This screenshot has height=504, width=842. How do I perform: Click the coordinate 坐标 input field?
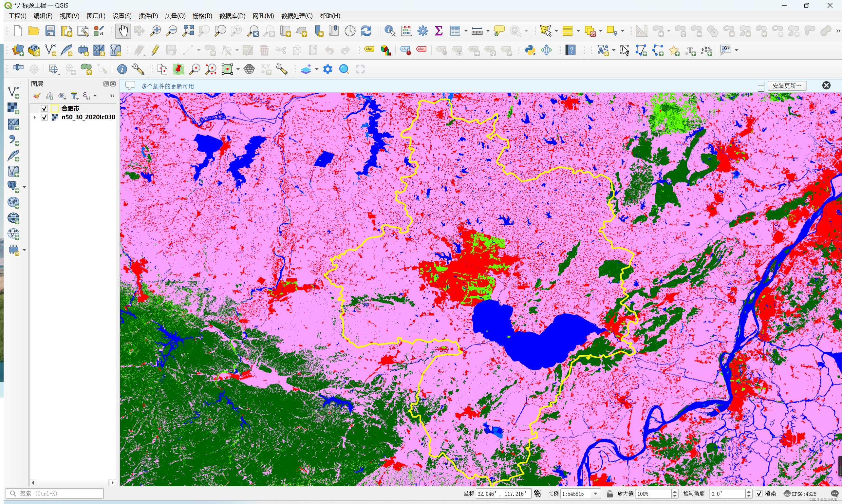tap(503, 494)
